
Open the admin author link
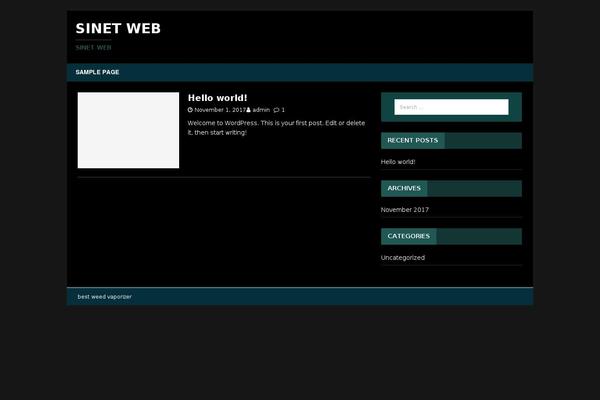coord(261,110)
